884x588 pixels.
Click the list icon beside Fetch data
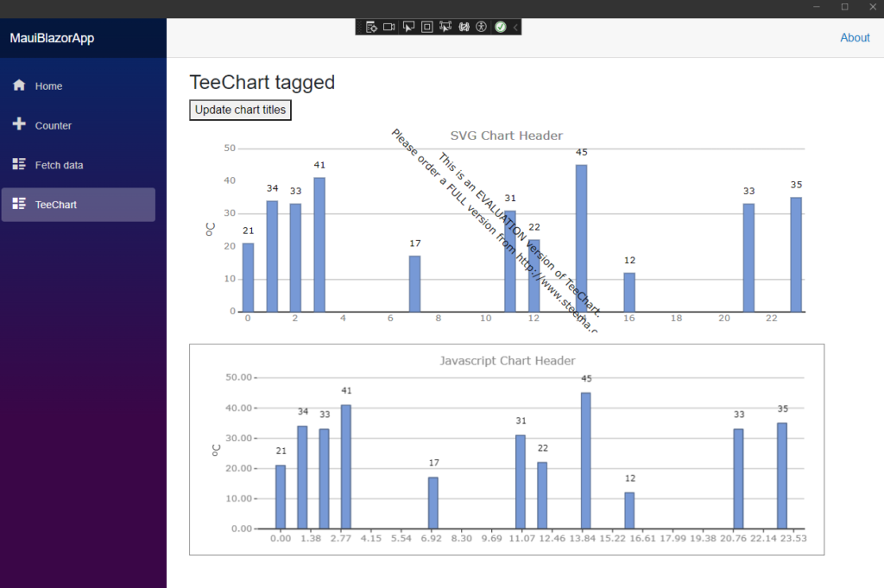(17, 125)
